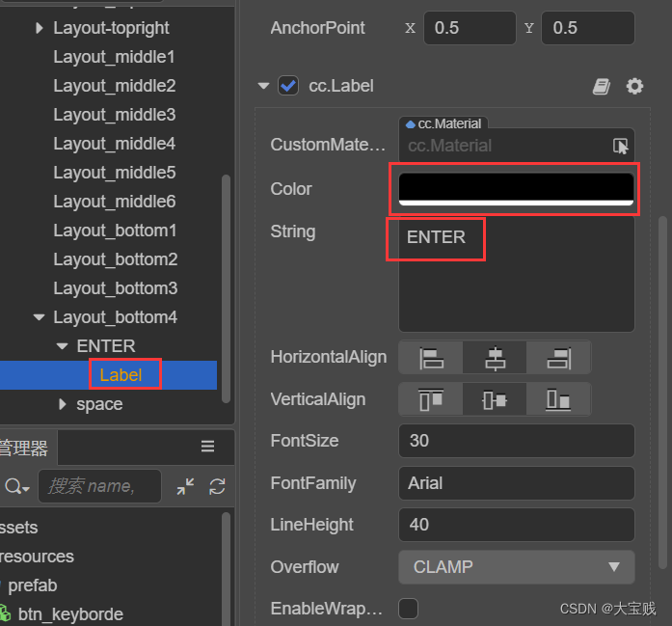Expand the space node in hierarchy

(63, 404)
